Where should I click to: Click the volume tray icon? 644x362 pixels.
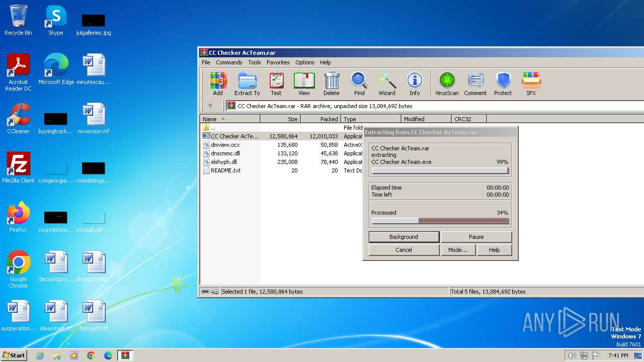click(x=572, y=355)
